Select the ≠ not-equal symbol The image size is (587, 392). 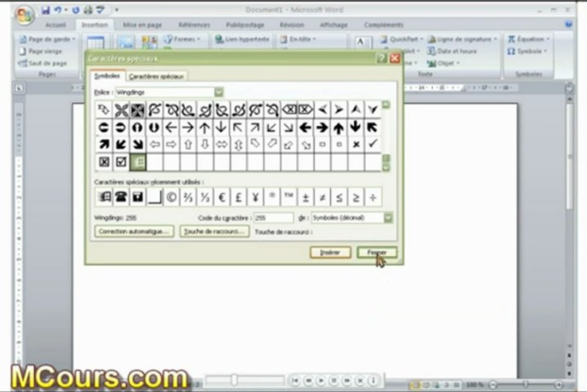(322, 197)
